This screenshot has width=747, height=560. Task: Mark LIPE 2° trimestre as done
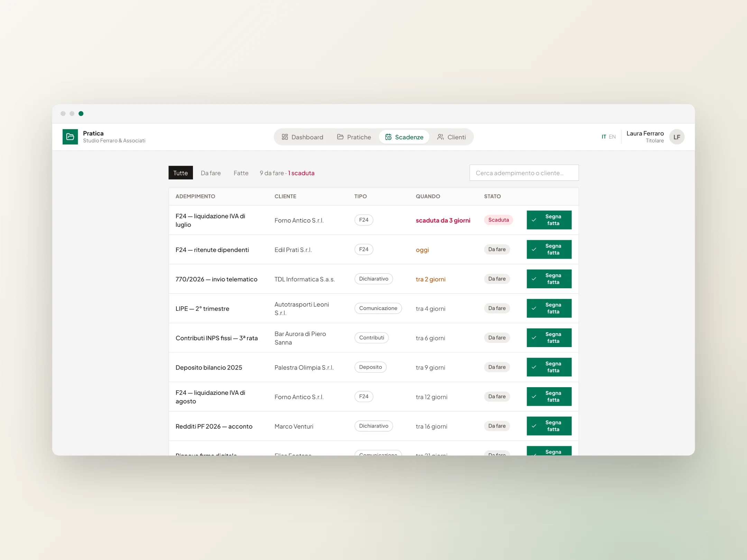click(x=549, y=308)
